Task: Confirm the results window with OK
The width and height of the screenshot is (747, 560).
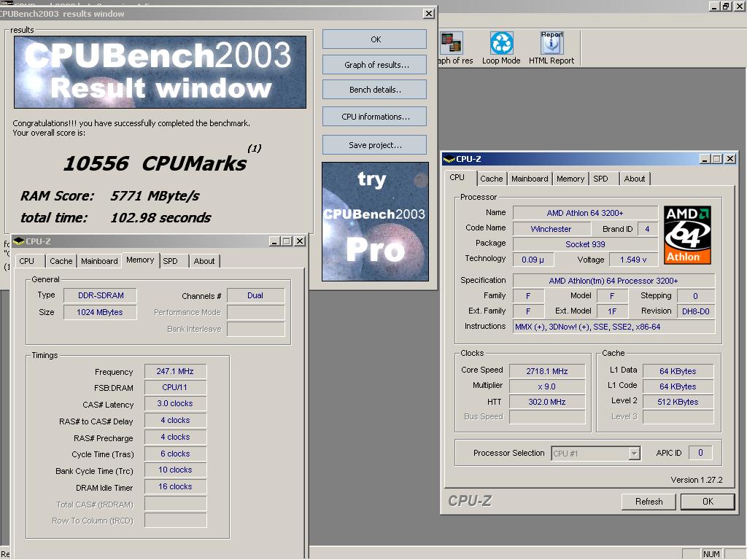Action: [374, 39]
